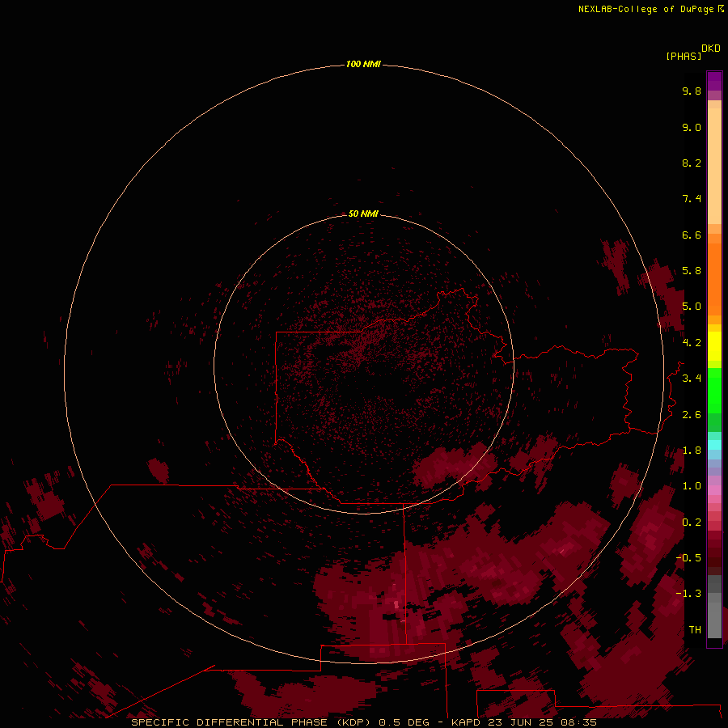Pick the bright green color bar segment

714,390
